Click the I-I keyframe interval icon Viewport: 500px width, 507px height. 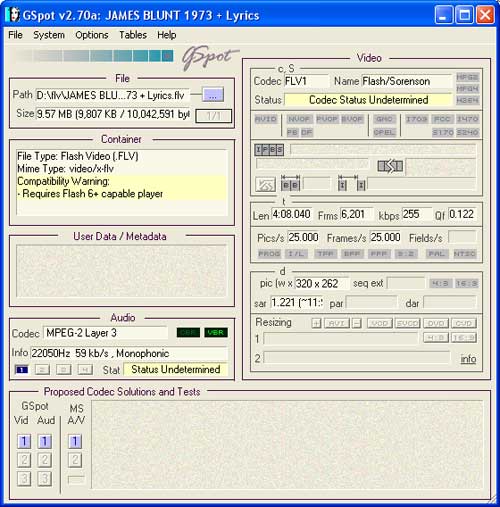[352, 184]
